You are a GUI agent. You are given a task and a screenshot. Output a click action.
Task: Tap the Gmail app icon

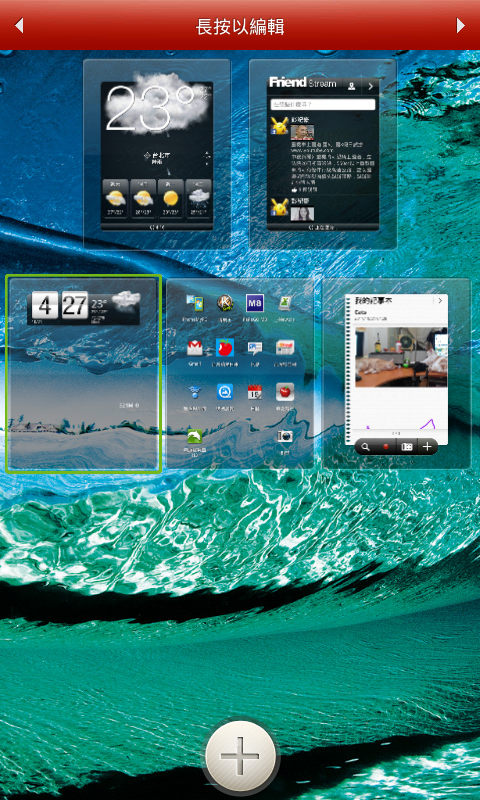(195, 348)
